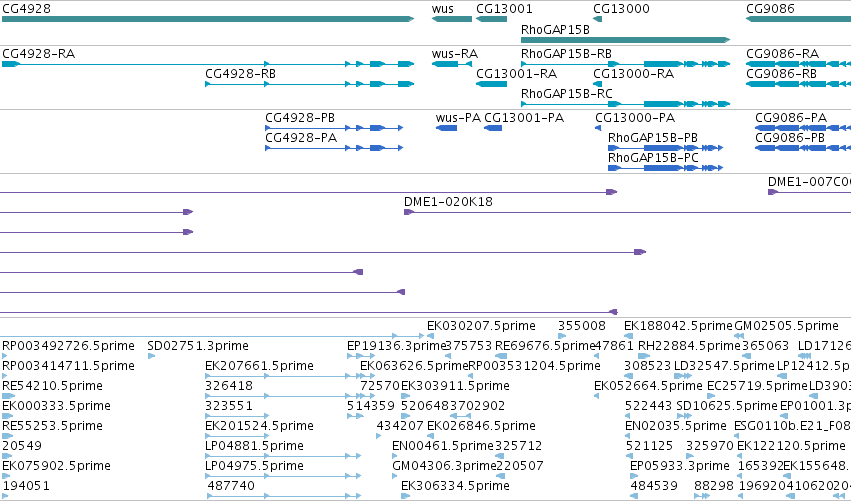Select the DME1-020K18 BAC clone label
The width and height of the screenshot is (851, 501).
click(x=448, y=202)
